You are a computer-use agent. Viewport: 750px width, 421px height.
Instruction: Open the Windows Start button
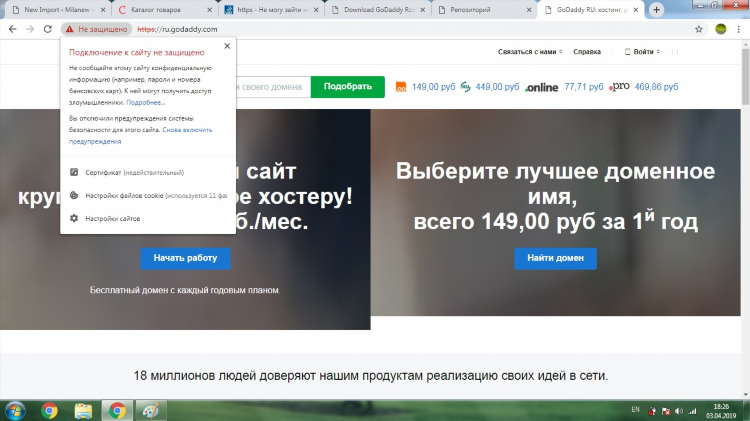(15, 410)
